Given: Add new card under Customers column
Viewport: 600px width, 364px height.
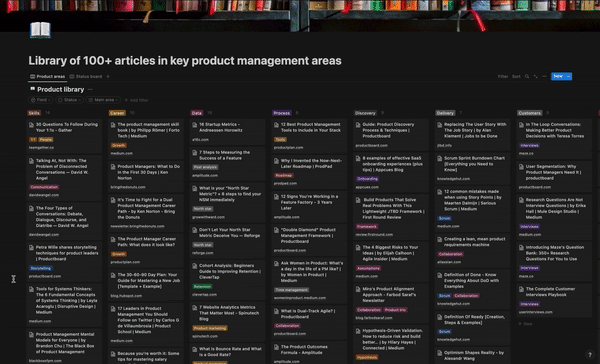Looking at the screenshot, I should [x=525, y=324].
